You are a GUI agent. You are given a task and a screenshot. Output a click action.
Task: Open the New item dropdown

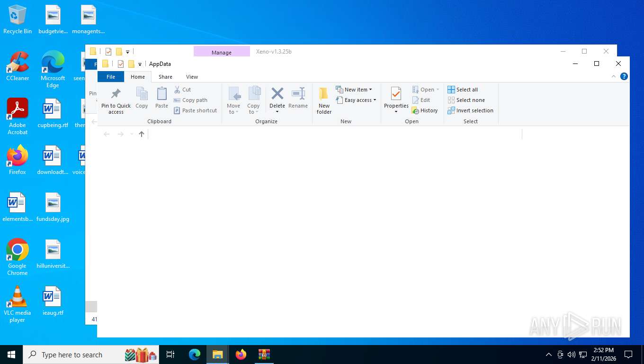tap(354, 90)
